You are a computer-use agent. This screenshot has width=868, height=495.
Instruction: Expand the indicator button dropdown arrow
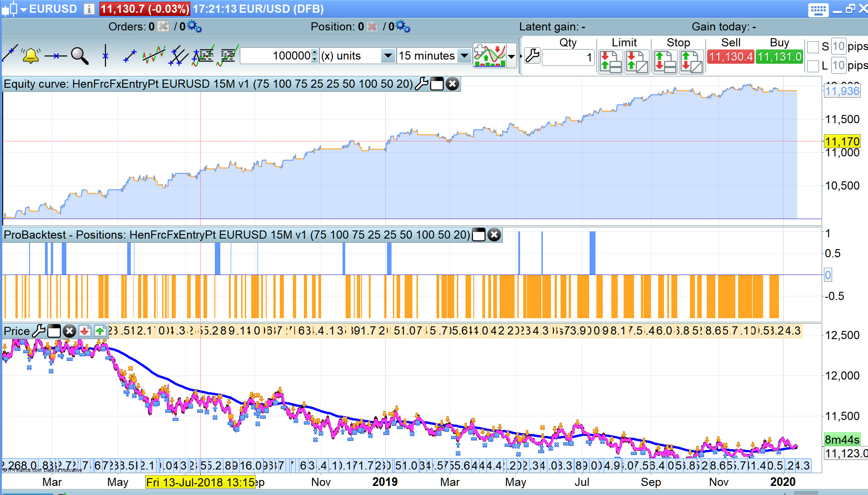point(511,56)
